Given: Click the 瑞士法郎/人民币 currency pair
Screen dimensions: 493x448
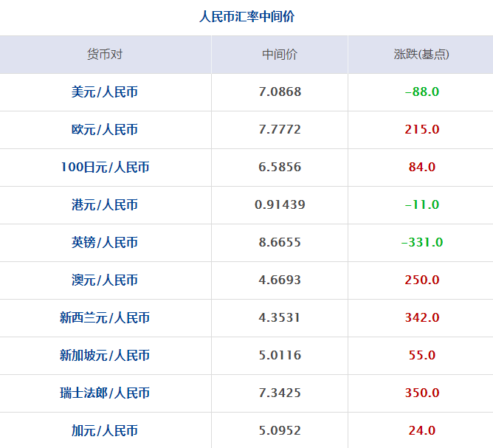Looking at the screenshot, I should pyautogui.click(x=105, y=393).
